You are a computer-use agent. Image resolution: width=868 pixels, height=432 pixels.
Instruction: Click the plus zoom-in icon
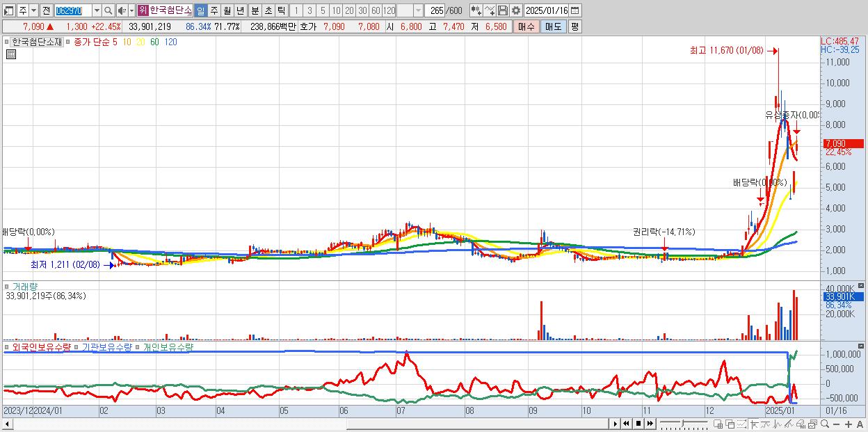pos(849,424)
